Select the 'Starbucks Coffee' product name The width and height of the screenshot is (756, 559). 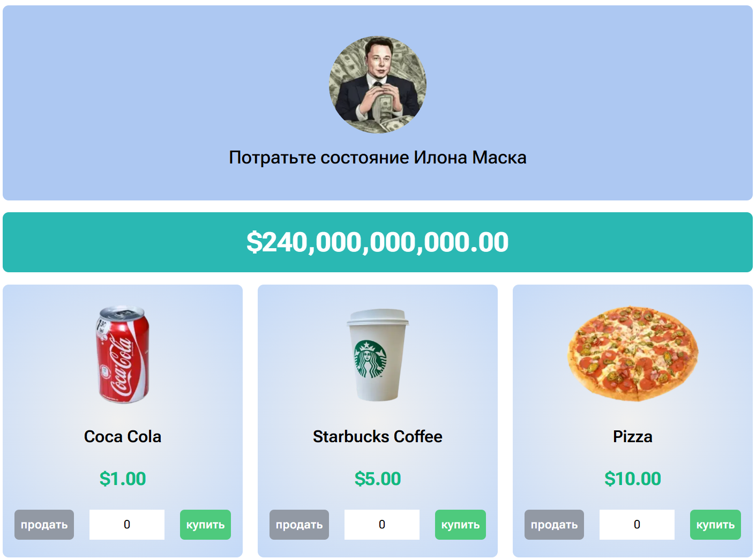[x=378, y=437]
